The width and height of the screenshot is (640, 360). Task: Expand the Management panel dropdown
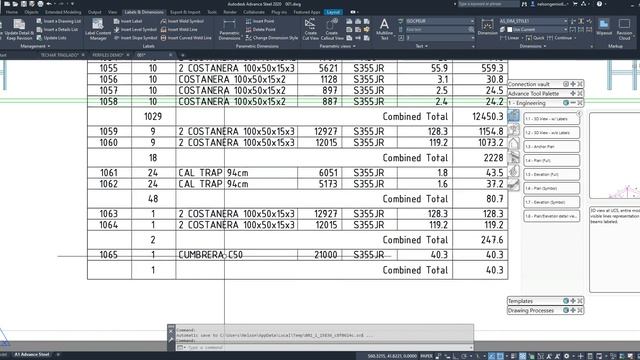point(35,46)
